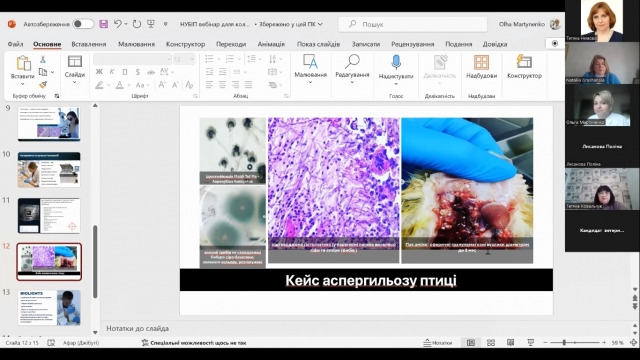Switch to the Slide Show (Показ слайдів) tab

(x=318, y=44)
